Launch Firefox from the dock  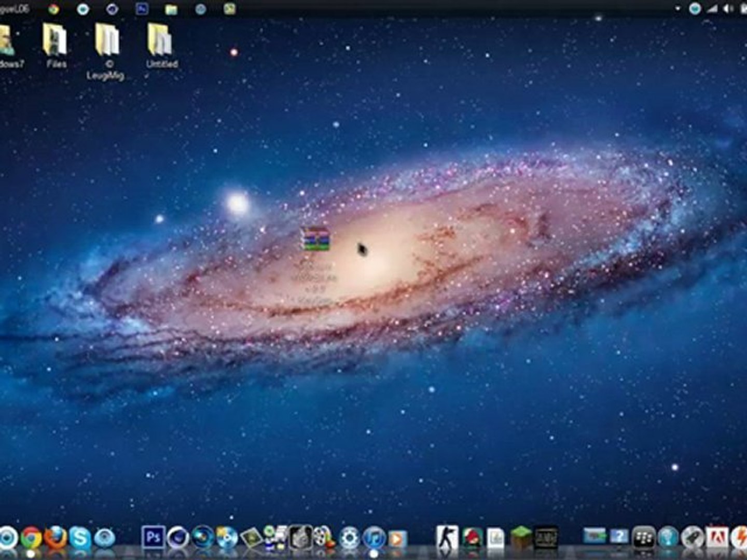[56, 538]
